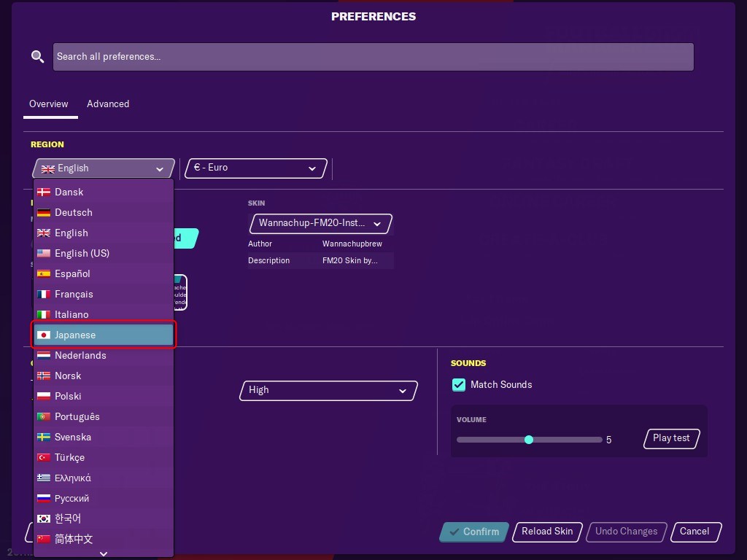Switch to the Advanced tab
The width and height of the screenshot is (747, 560).
point(108,104)
